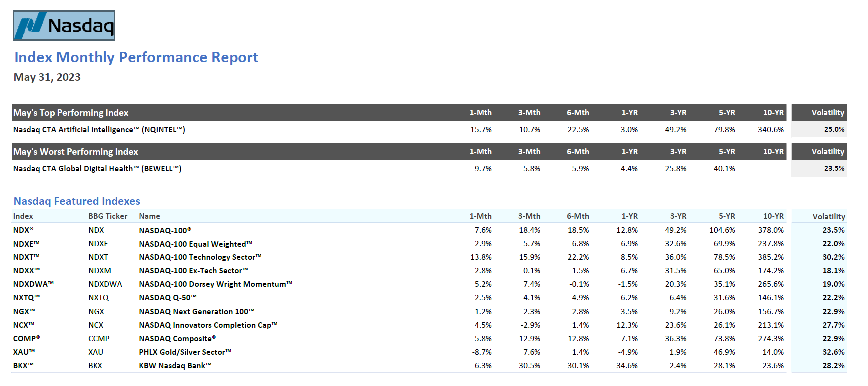Click the BBG Ticker column header
868x386 pixels.
click(x=108, y=216)
